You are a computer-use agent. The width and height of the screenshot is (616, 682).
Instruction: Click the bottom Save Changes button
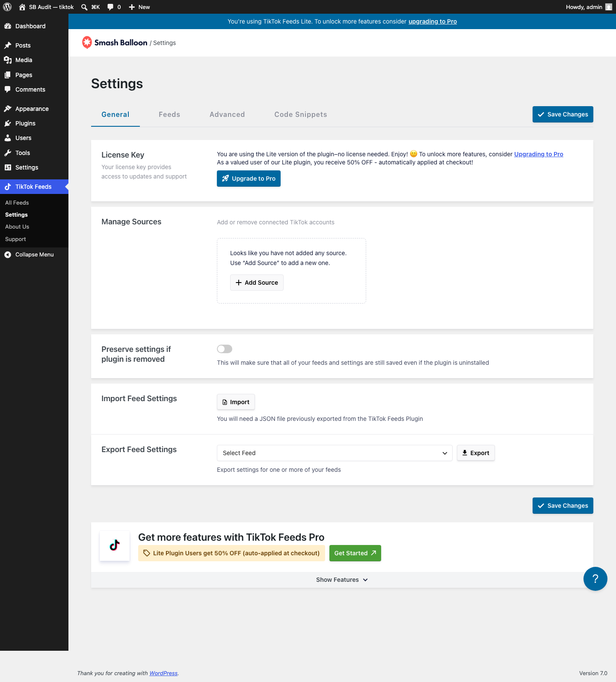tap(563, 506)
